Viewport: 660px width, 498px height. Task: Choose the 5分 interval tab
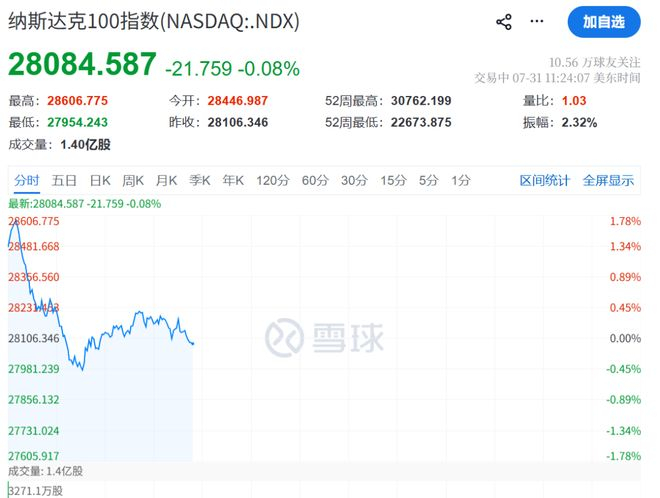pos(428,181)
